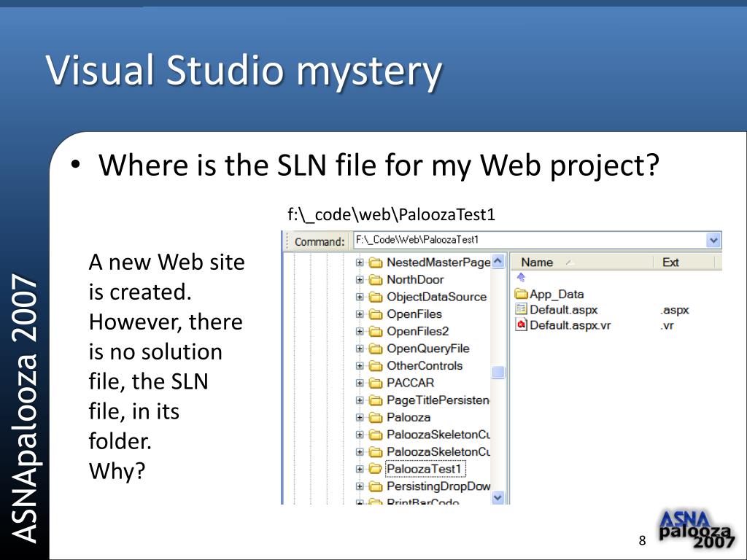This screenshot has height=560, width=747.
Task: Click the .vr extension cell
Action: click(667, 326)
